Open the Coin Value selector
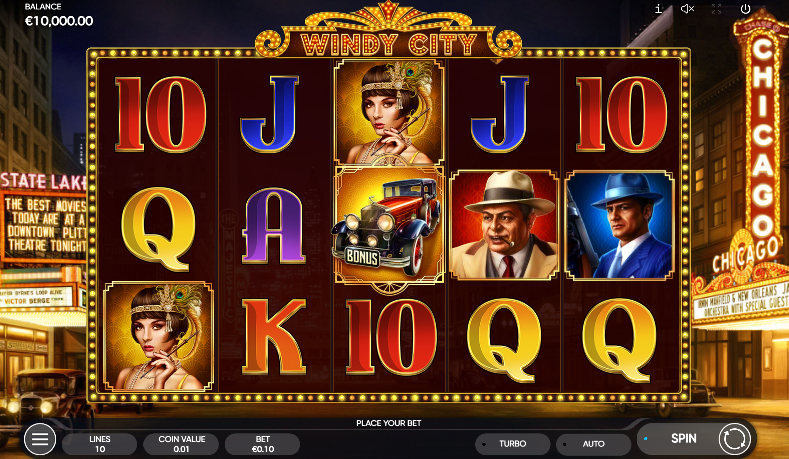 [181, 444]
